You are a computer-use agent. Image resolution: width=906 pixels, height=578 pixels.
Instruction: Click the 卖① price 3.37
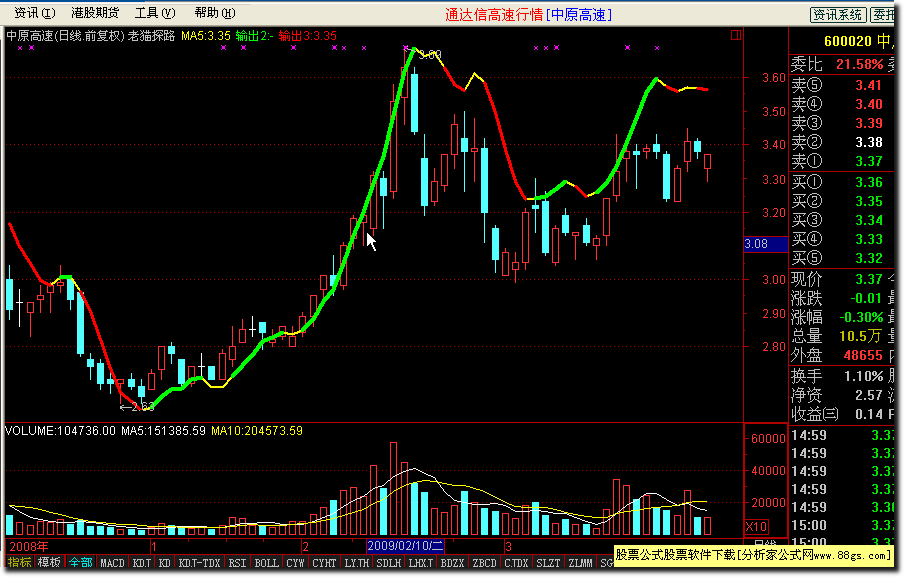[x=868, y=161]
